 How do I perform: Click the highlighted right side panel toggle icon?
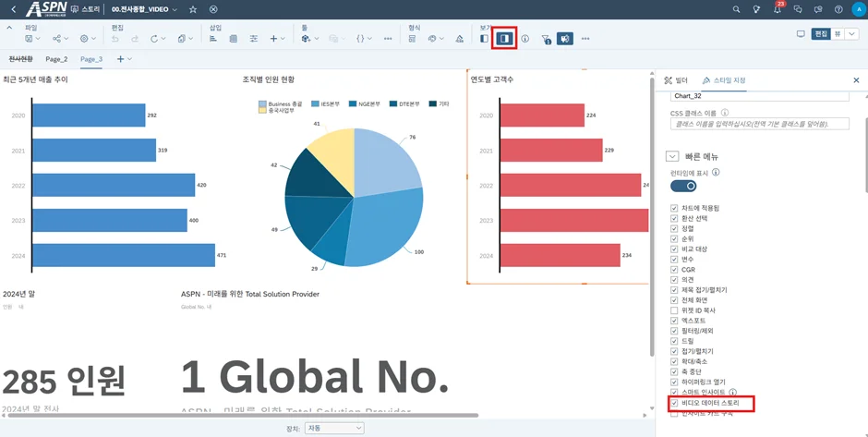(x=504, y=39)
